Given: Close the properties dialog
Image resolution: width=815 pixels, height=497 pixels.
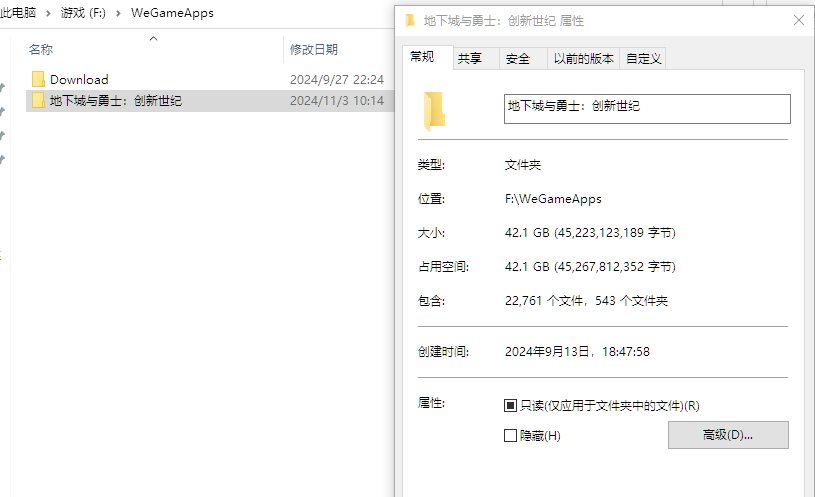Looking at the screenshot, I should (799, 20).
